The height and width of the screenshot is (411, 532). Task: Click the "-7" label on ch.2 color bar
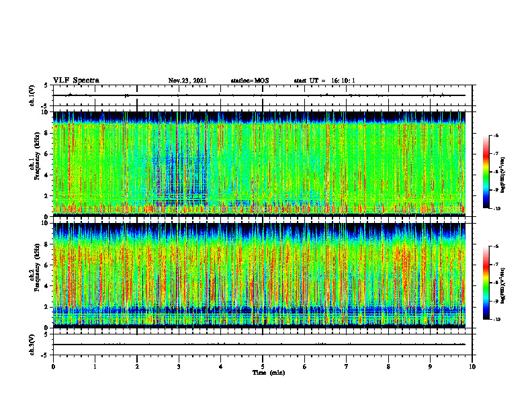point(496,265)
